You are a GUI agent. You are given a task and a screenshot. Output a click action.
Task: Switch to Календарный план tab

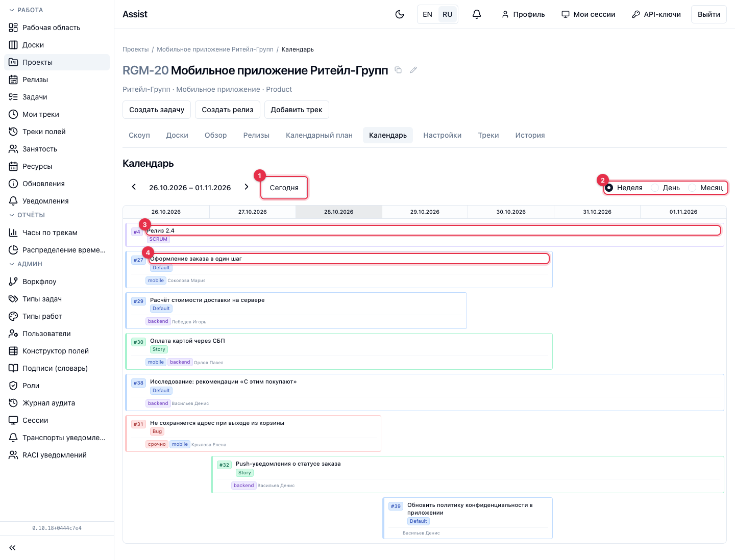pyautogui.click(x=319, y=135)
